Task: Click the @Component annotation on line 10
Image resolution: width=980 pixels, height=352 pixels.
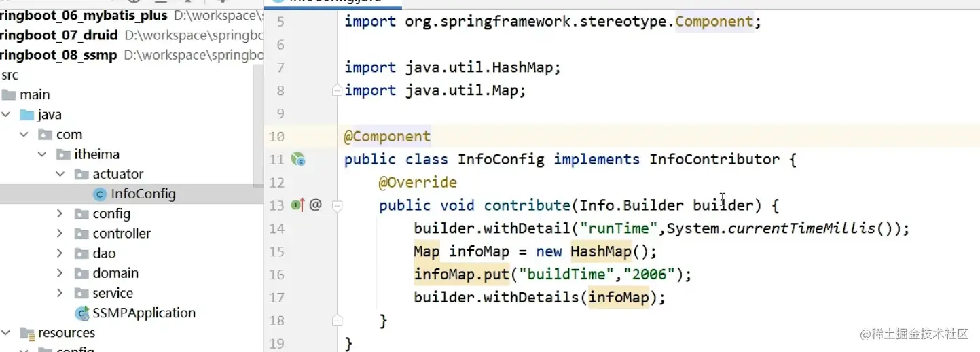Action: [x=387, y=137]
